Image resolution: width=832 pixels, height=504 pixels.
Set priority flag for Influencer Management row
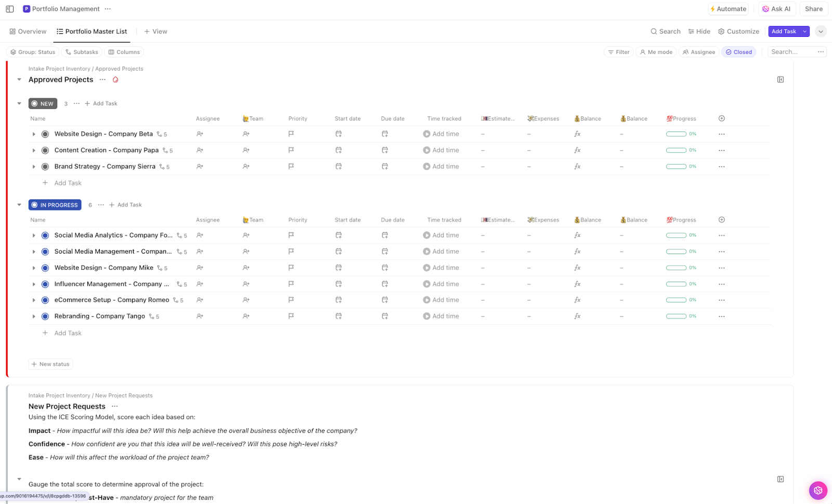pyautogui.click(x=291, y=284)
